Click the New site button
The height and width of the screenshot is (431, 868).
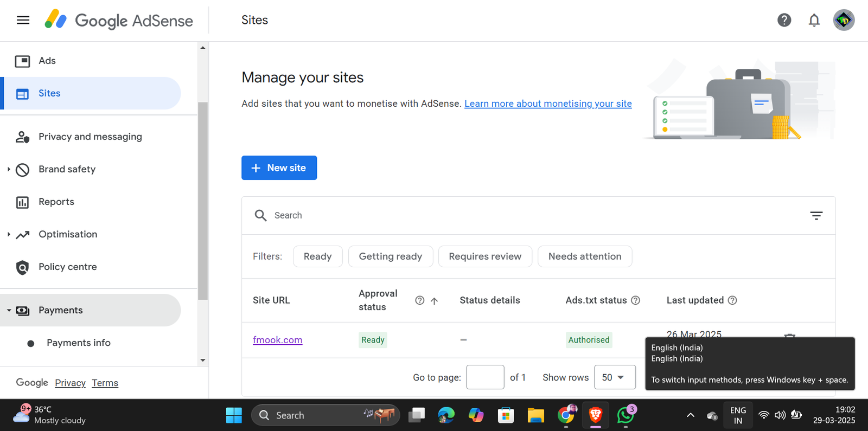(x=279, y=168)
